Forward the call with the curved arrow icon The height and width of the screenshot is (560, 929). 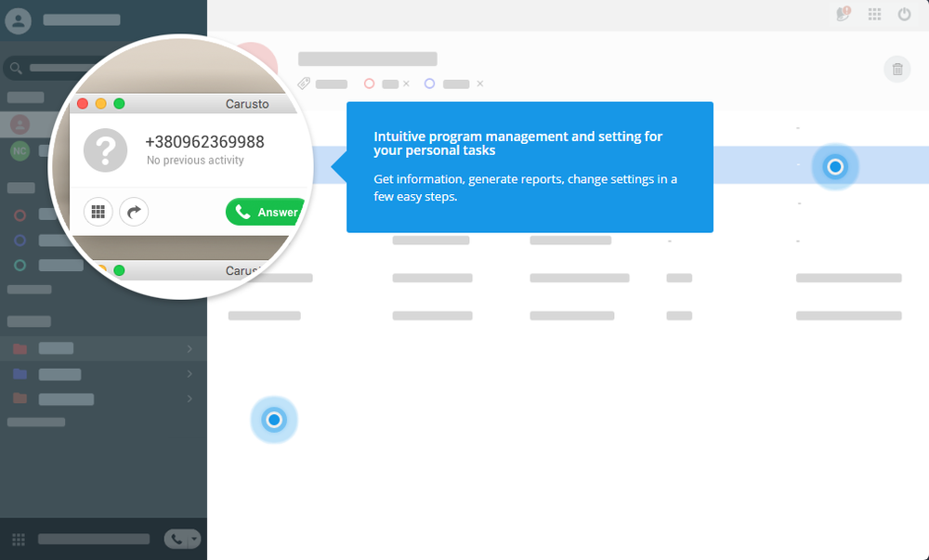click(134, 212)
